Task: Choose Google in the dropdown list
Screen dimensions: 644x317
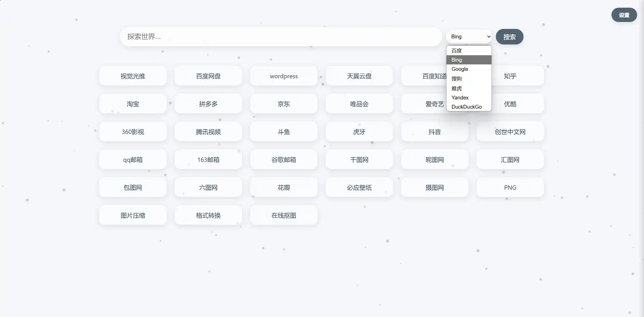Action: point(469,69)
